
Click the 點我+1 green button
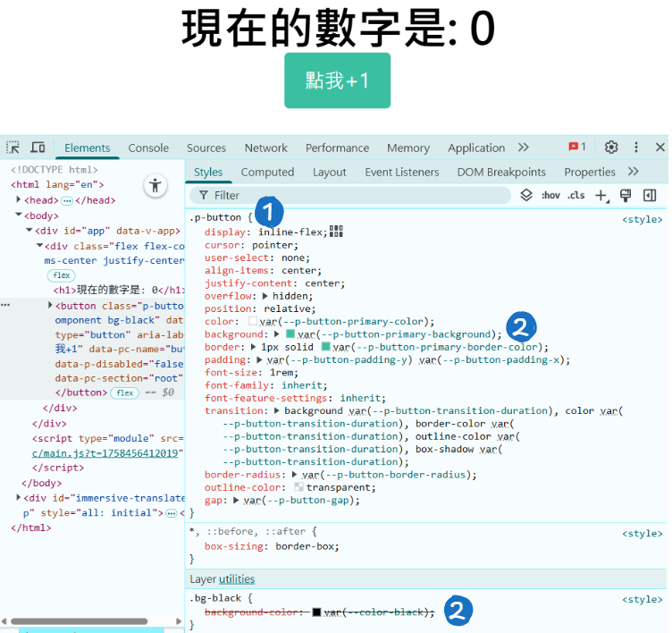[x=337, y=80]
